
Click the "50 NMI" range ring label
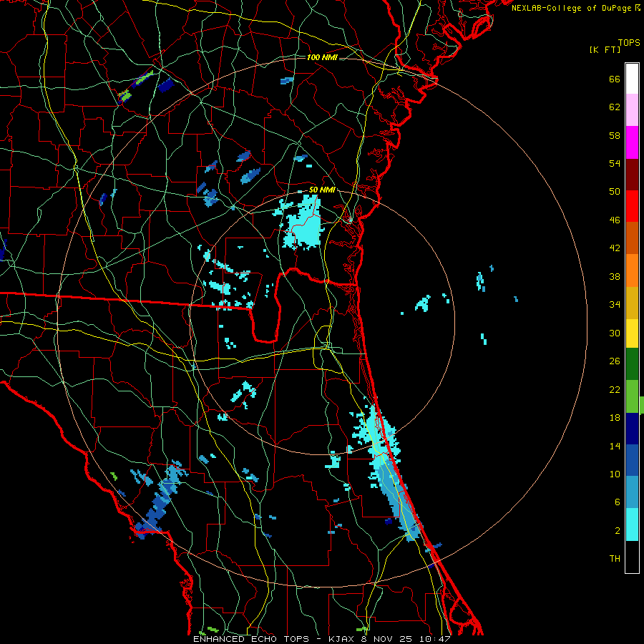point(322,190)
